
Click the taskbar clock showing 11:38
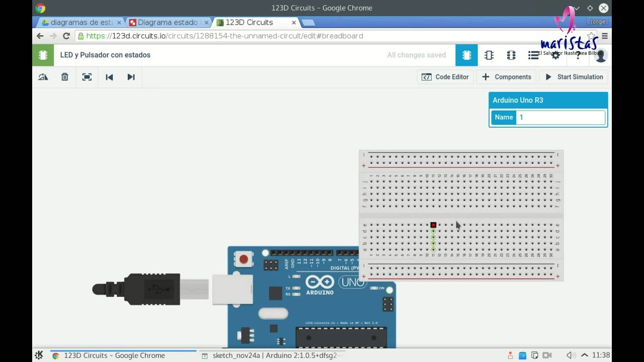(601, 355)
